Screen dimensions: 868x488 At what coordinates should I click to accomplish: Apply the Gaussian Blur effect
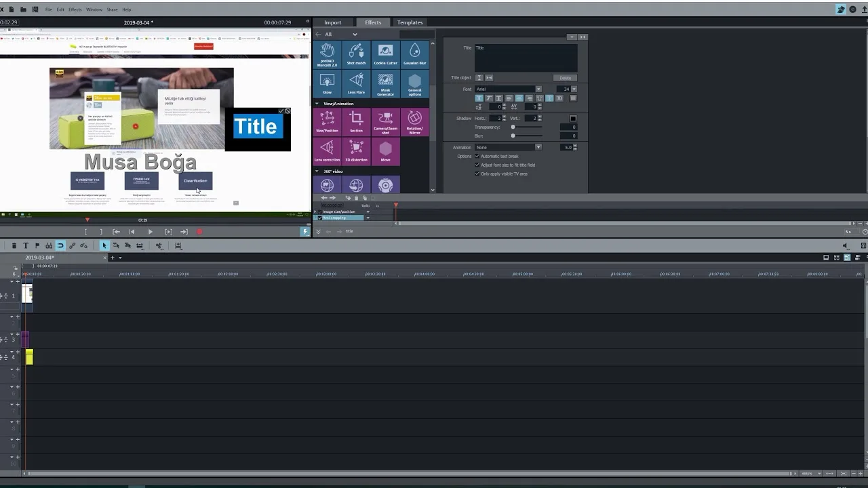(x=414, y=54)
